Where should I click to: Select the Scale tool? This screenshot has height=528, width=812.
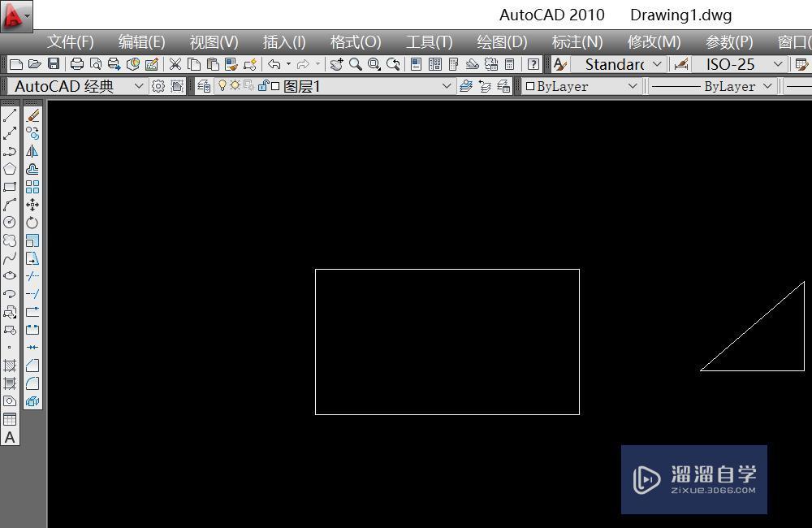[x=32, y=240]
